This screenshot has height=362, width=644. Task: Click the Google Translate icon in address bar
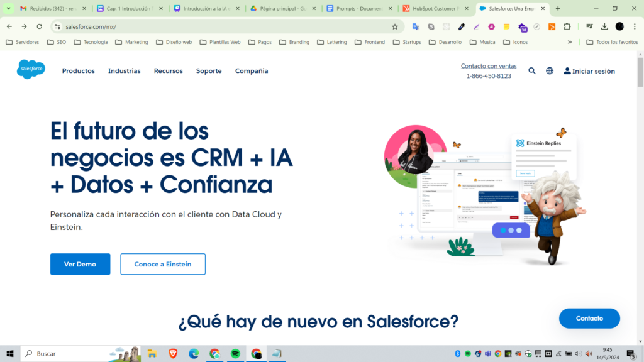click(416, 26)
